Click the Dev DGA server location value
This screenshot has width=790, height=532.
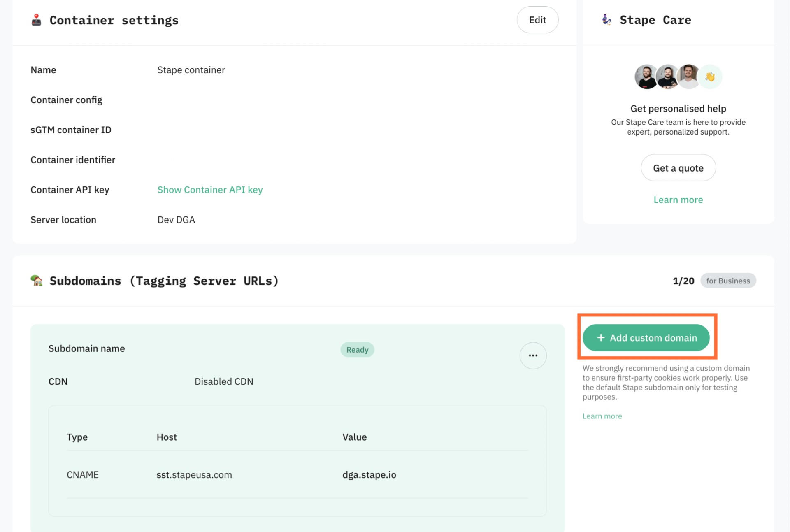coord(176,220)
